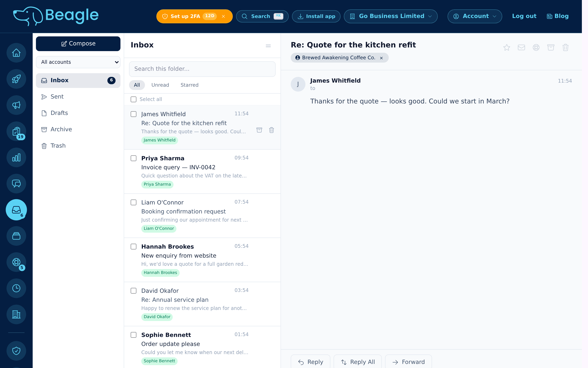Switch to the Starred filter tab

tap(189, 85)
